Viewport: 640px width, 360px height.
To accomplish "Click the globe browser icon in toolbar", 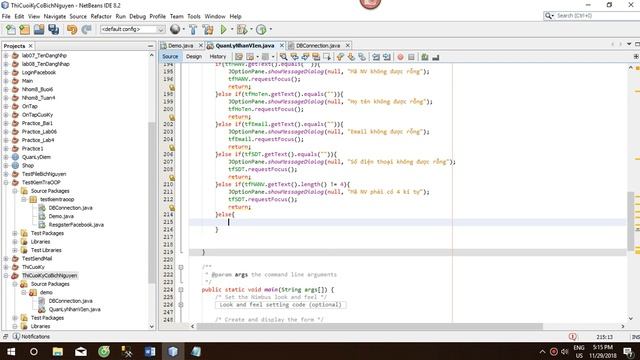I will [x=175, y=29].
